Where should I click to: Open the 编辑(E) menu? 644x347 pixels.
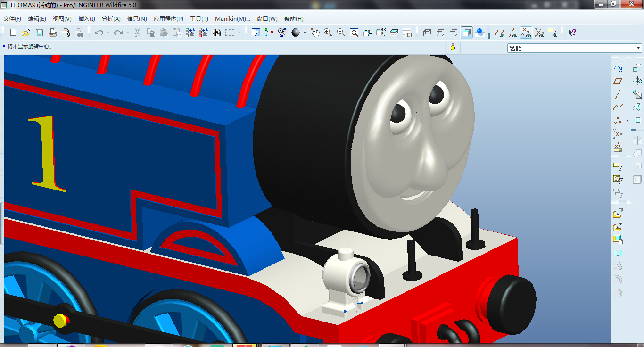click(x=37, y=19)
